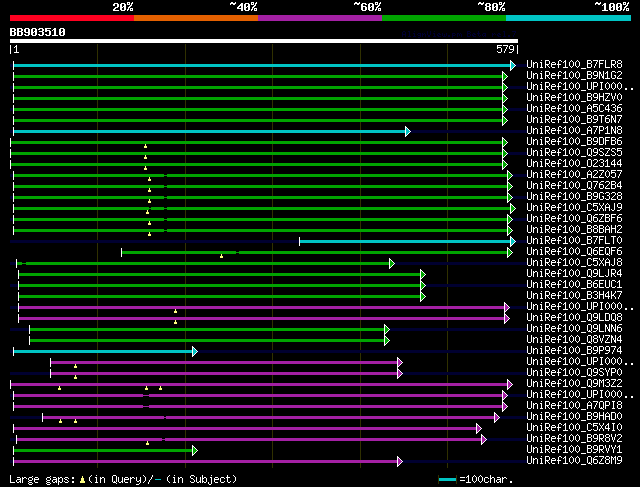Open hit label UniRef100_Q6Z8M9
The width and height of the screenshot is (640, 487).
(574, 461)
